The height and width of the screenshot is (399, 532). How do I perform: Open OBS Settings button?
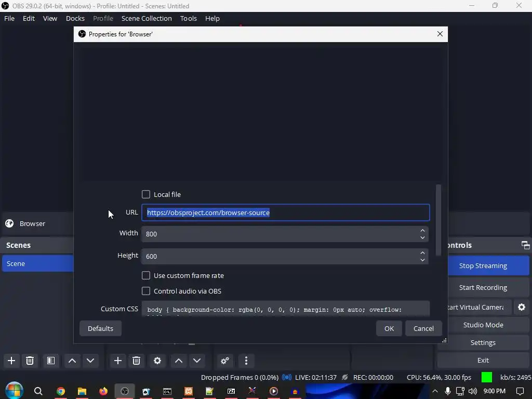[483, 342]
